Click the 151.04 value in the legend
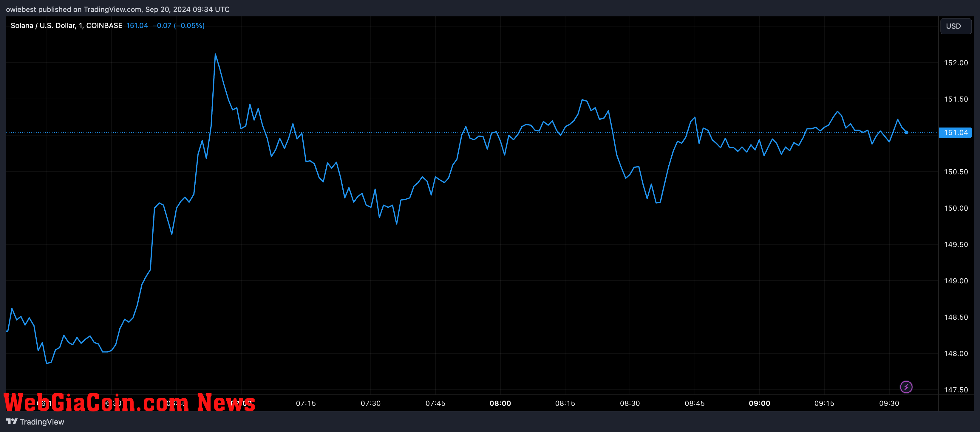Viewport: 980px width, 432px height. [x=137, y=25]
